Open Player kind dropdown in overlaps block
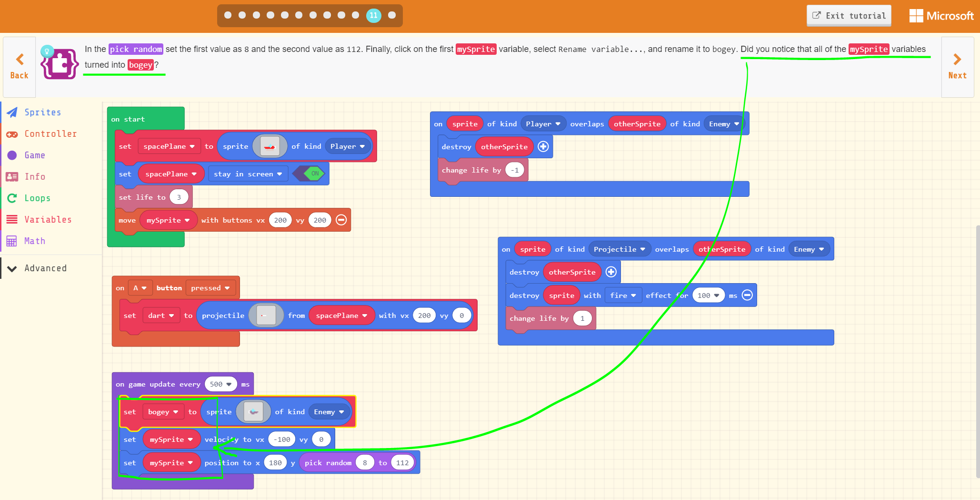 tap(543, 124)
